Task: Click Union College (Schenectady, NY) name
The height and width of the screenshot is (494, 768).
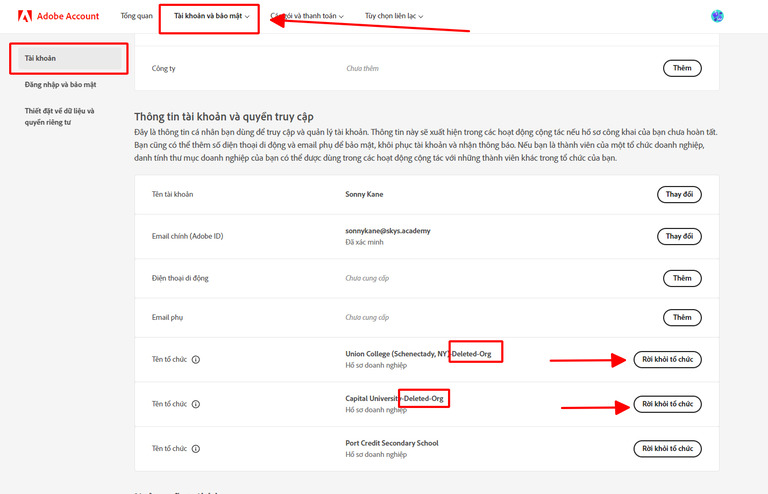Action: [397, 354]
